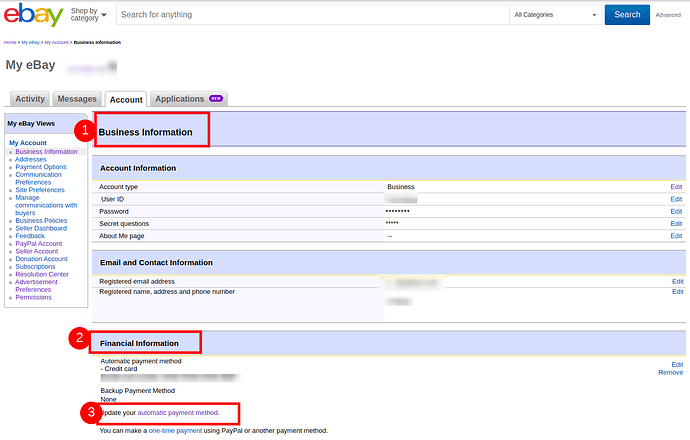Switch to the Messages tab
690x440 pixels.
tap(77, 99)
